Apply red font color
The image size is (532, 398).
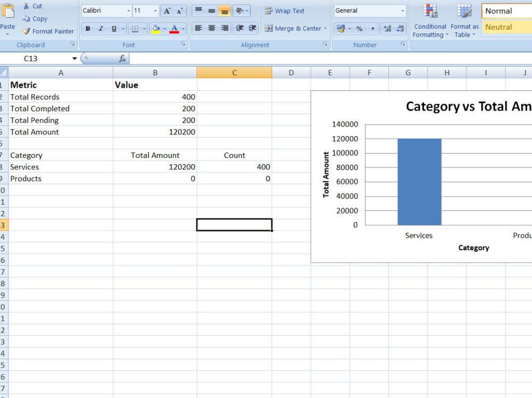(x=174, y=29)
